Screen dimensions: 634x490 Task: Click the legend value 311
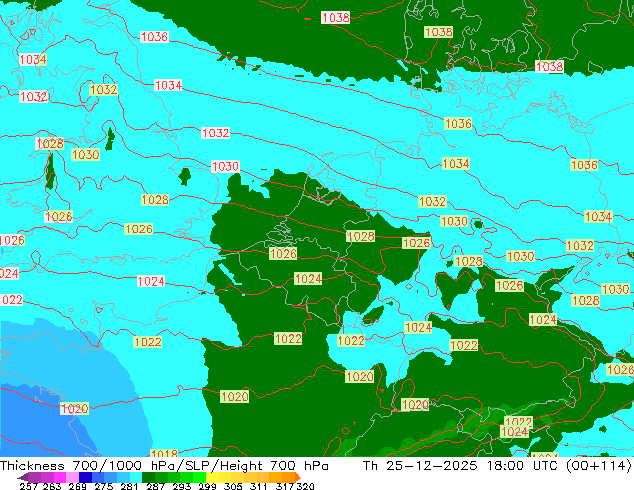[x=258, y=486]
